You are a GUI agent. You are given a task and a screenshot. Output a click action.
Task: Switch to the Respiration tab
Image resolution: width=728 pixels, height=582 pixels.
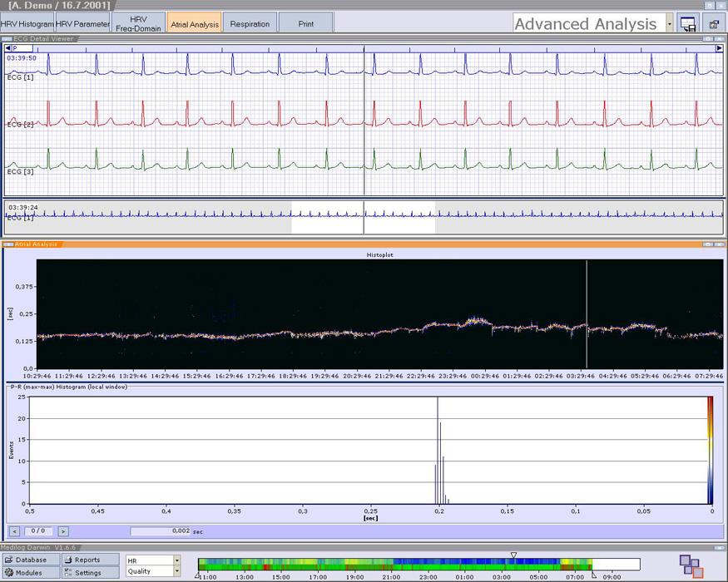250,24
